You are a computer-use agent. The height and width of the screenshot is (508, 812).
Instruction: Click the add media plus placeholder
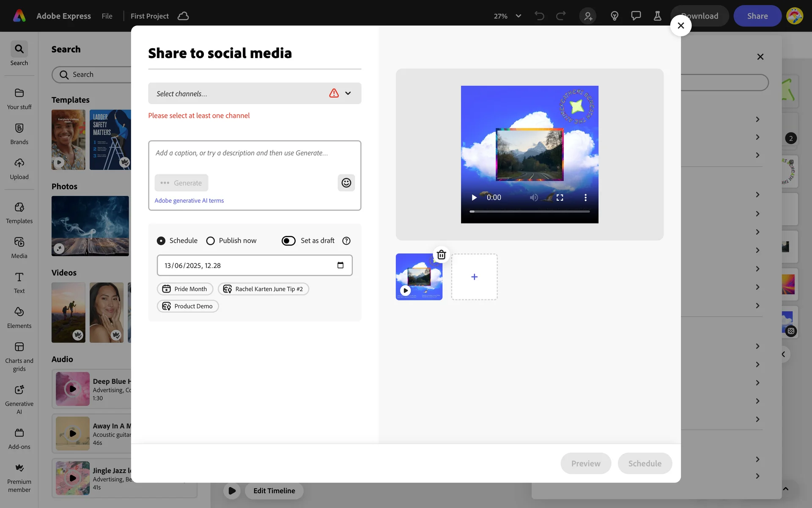click(x=474, y=277)
